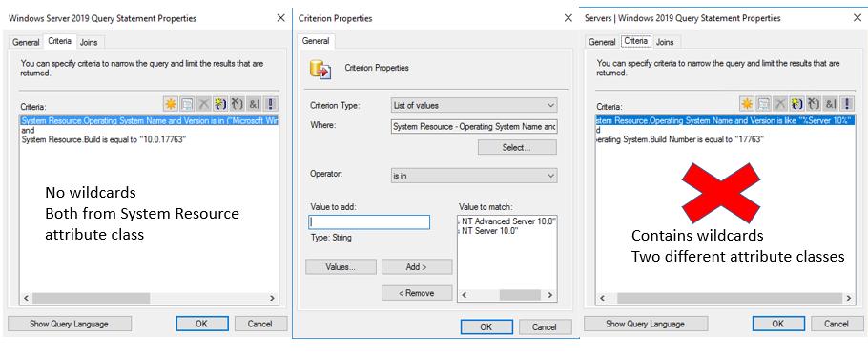Click the < Remove button

click(416, 293)
